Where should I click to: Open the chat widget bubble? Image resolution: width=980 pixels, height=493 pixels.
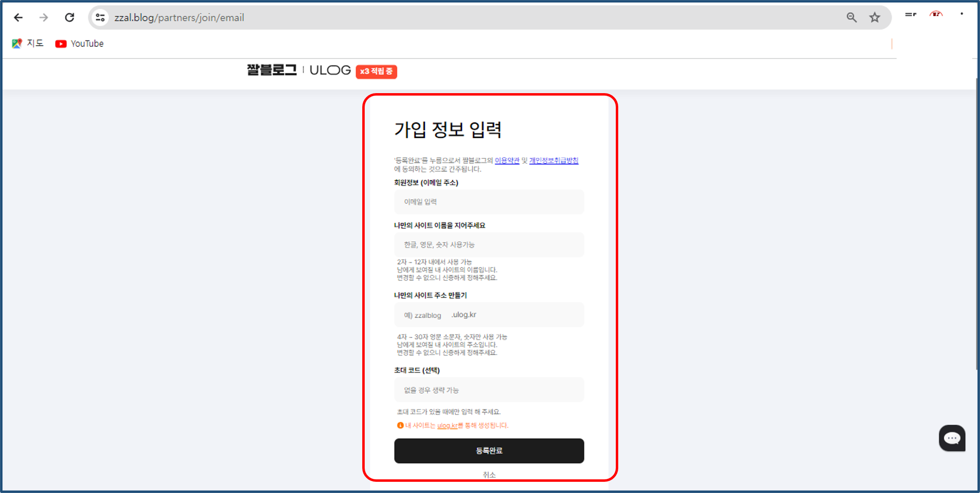(x=952, y=438)
